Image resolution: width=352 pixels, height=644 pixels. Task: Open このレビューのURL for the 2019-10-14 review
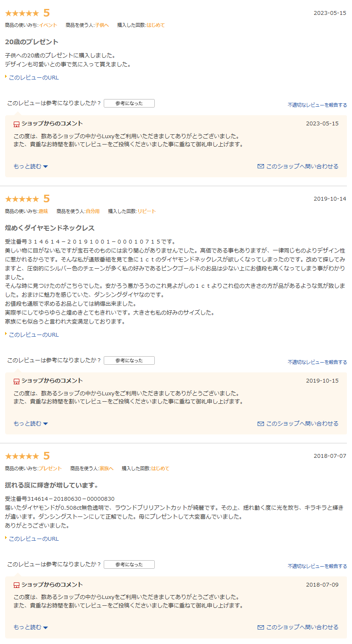tap(34, 335)
